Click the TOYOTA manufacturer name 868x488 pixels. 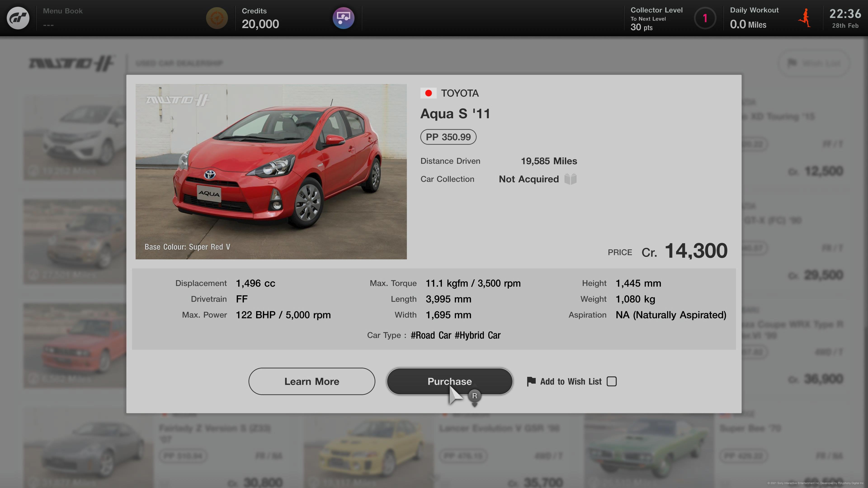coord(460,93)
